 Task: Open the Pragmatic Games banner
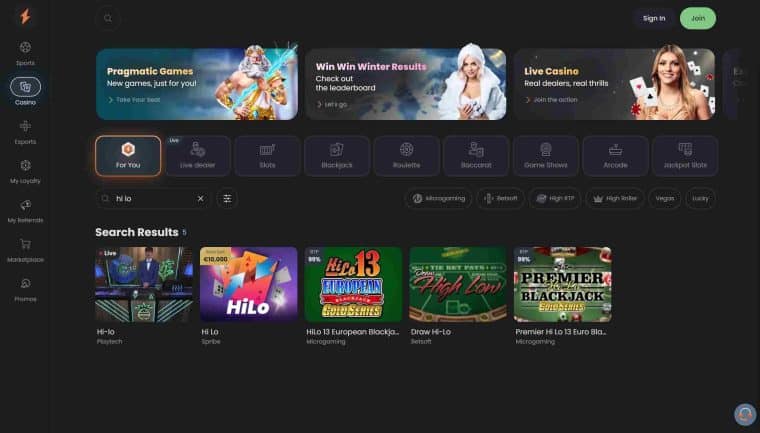(x=197, y=84)
